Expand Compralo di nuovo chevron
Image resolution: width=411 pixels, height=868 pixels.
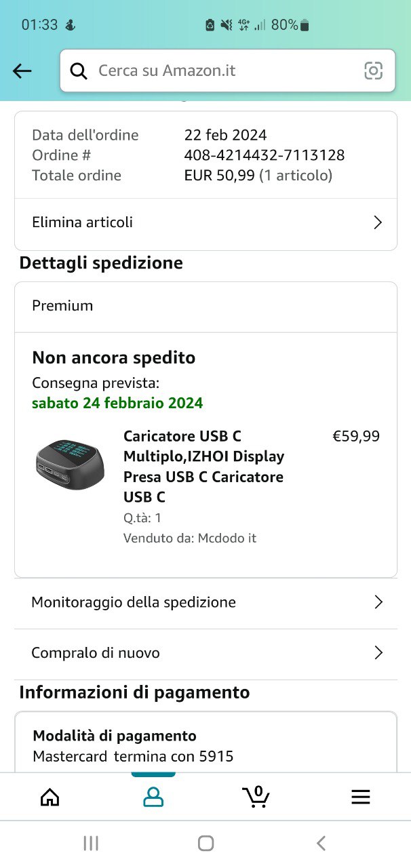(378, 653)
